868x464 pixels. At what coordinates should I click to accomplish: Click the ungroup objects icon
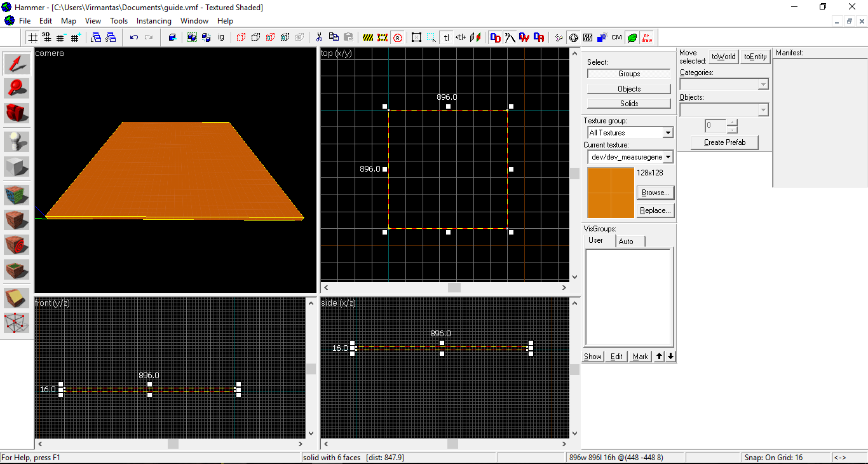pyautogui.click(x=207, y=38)
